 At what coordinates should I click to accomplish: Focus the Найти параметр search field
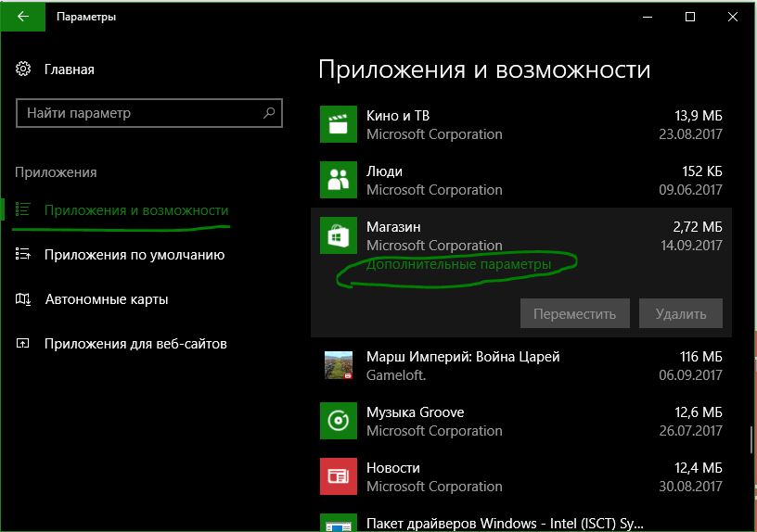(x=149, y=113)
